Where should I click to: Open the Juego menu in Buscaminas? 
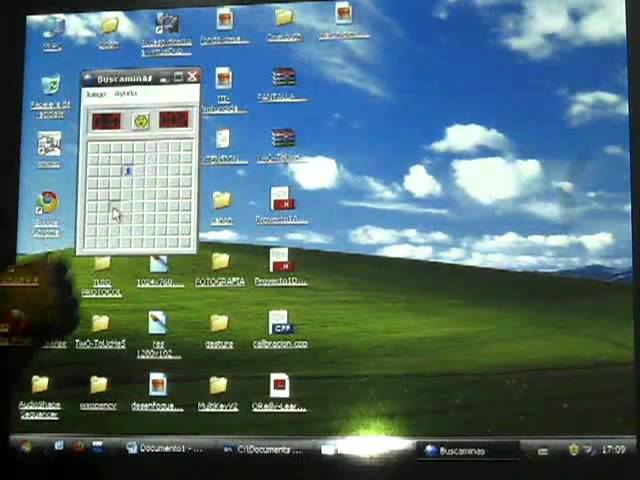click(x=96, y=94)
